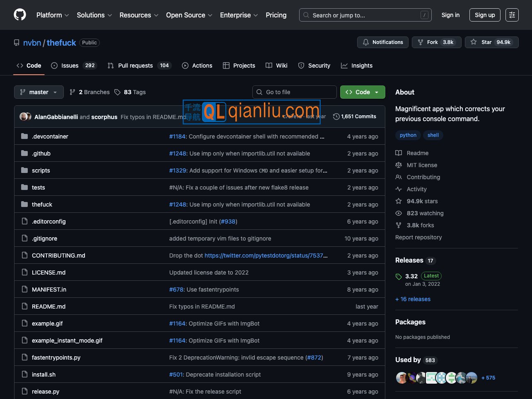Open the + 16 releases link

click(x=413, y=299)
